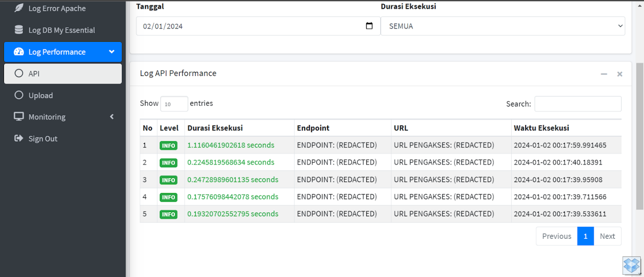Click the Log DB My Essential database icon

(18, 30)
